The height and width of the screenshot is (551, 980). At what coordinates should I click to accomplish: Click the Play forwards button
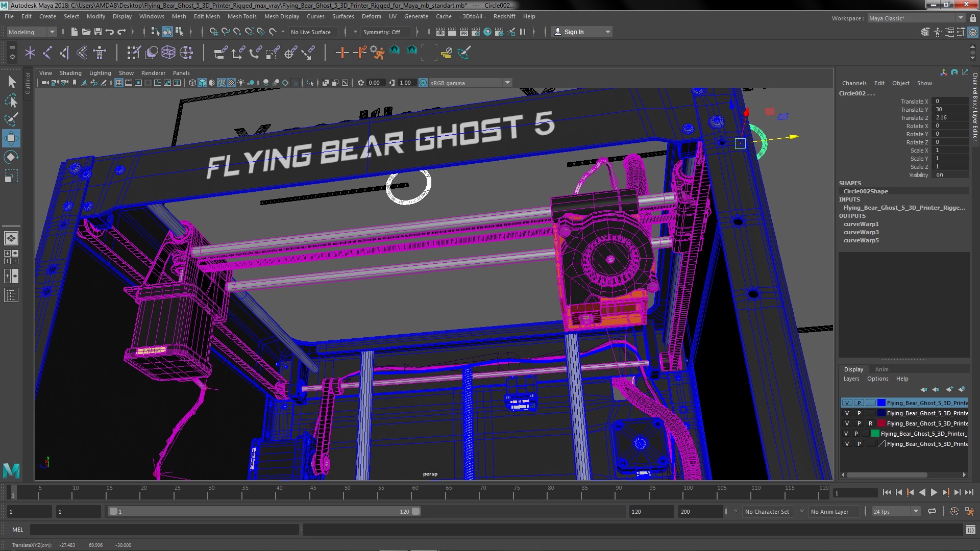(934, 492)
